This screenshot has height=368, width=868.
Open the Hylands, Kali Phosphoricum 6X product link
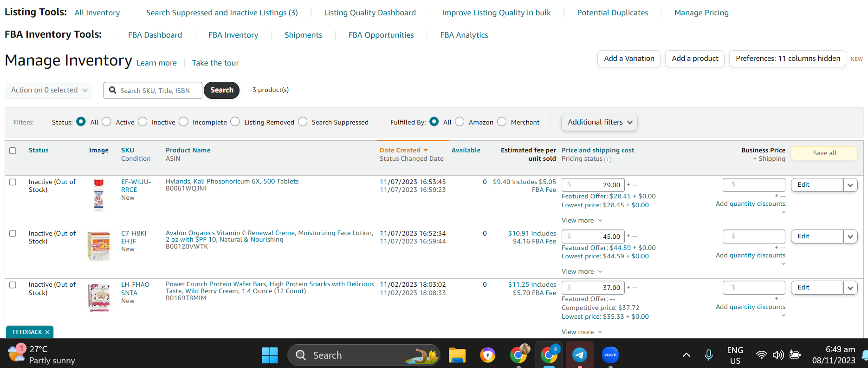pos(232,182)
